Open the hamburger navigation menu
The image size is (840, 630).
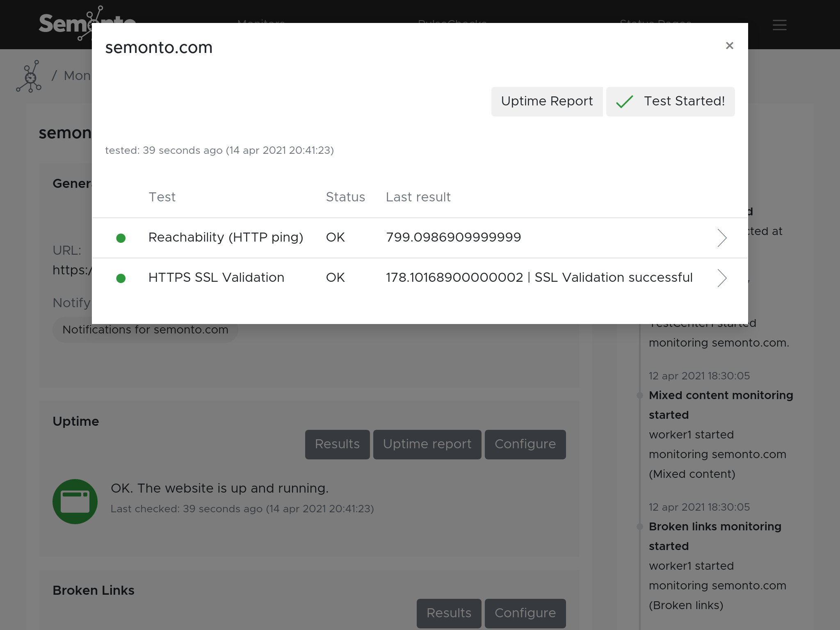pos(779,25)
